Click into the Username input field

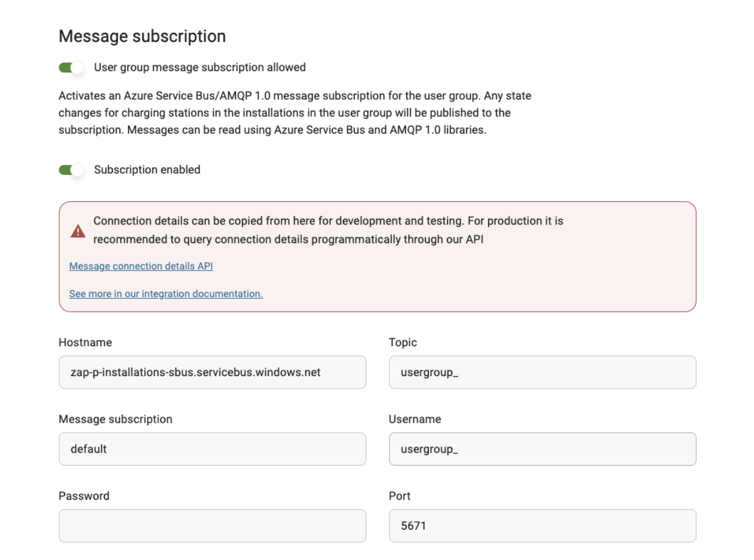click(542, 449)
